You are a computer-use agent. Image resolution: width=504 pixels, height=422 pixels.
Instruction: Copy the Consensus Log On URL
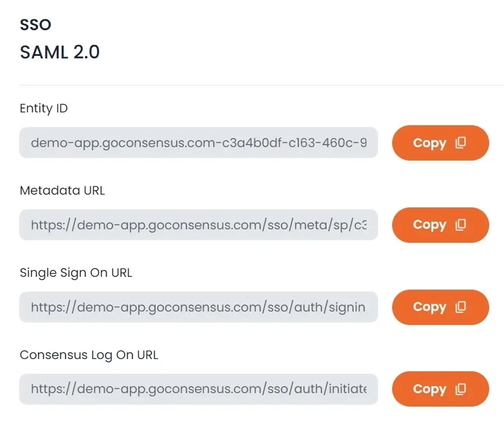point(440,389)
